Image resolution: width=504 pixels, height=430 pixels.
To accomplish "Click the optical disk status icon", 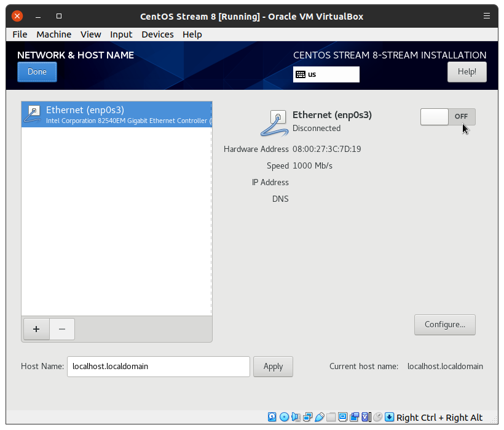I will [284, 417].
